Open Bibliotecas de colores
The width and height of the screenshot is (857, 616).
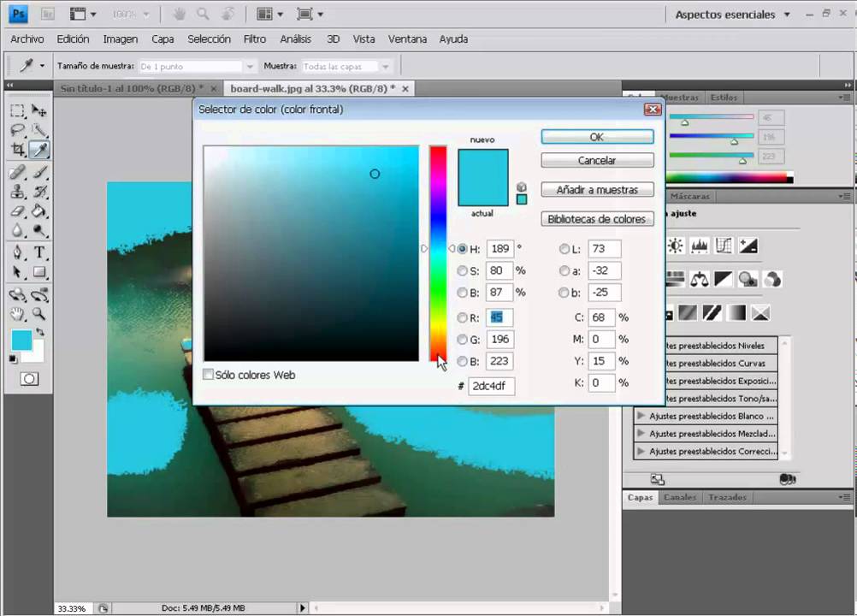pyautogui.click(x=597, y=219)
